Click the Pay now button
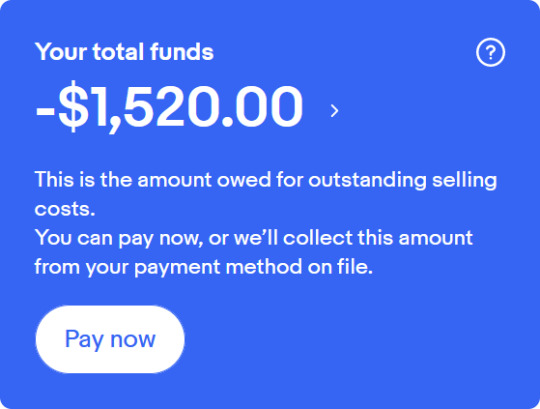 (110, 339)
